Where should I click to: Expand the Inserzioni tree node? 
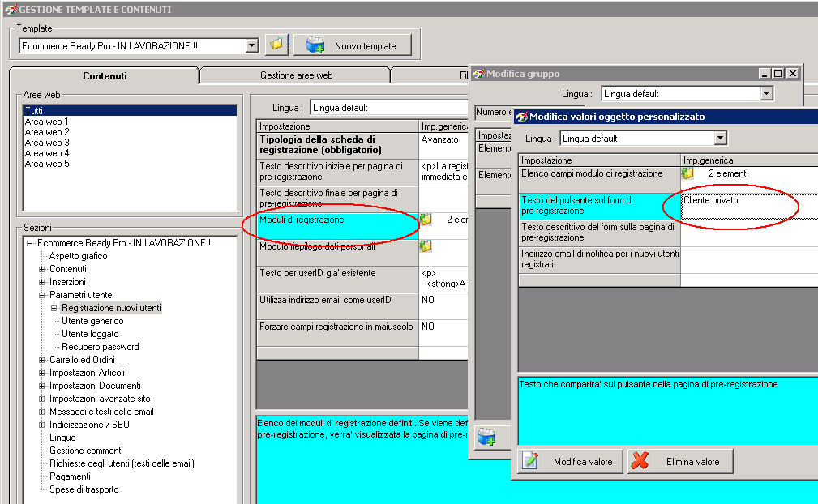point(41,282)
